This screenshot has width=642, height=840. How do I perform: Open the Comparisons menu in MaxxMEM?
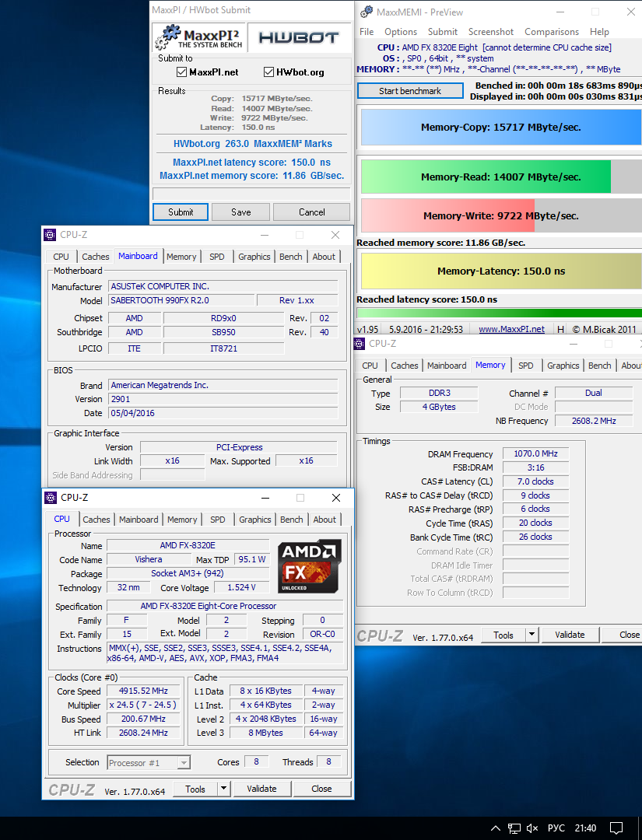pos(551,32)
